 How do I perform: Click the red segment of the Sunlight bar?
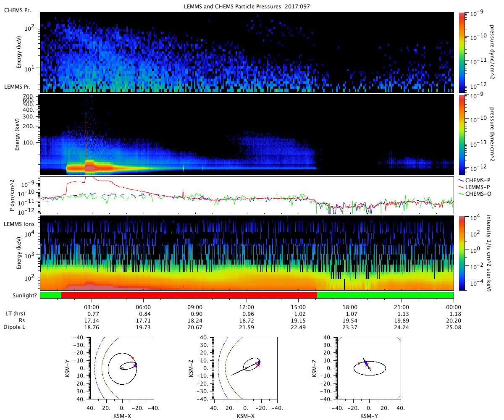click(x=189, y=295)
